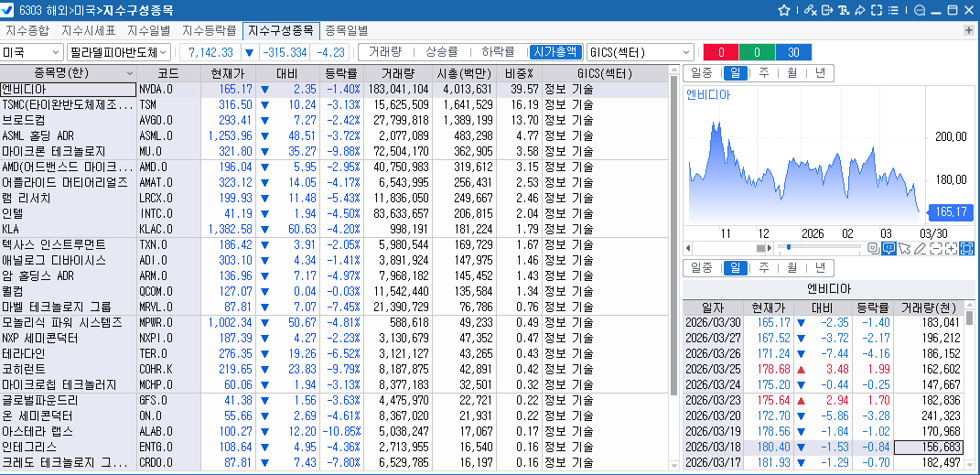Select 주 period in chart panel
This screenshot has height=475, width=980.
coord(763,73)
